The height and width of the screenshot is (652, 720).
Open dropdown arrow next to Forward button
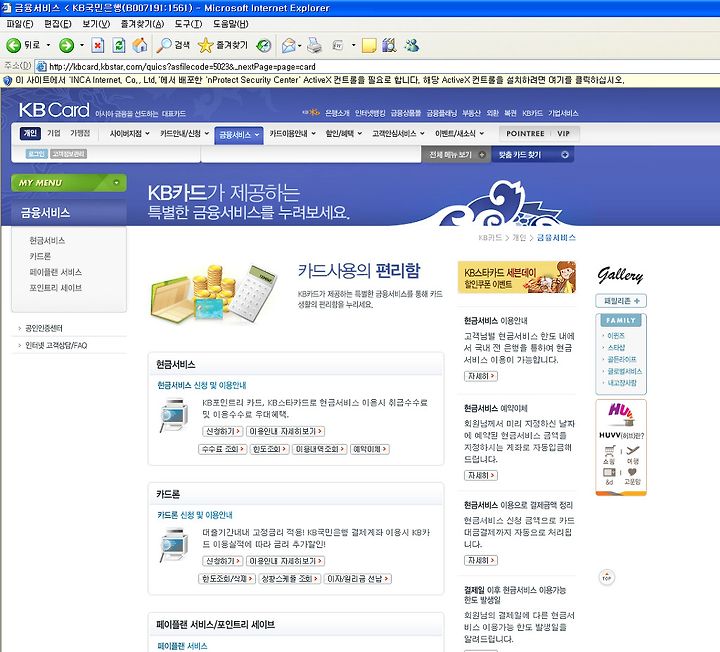82,45
